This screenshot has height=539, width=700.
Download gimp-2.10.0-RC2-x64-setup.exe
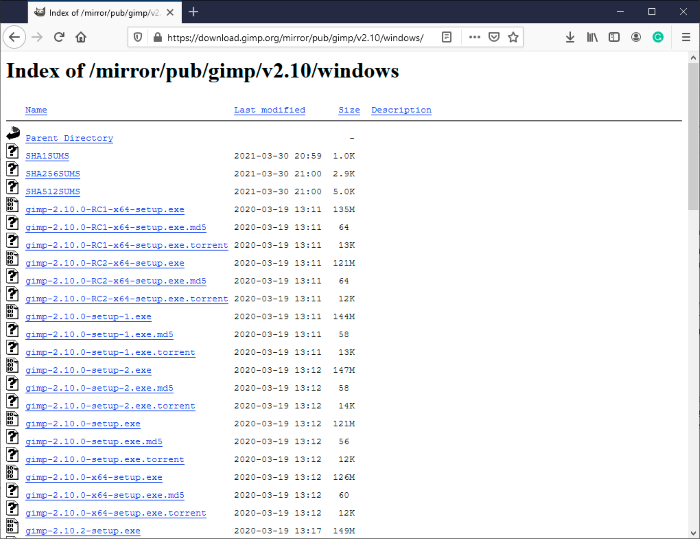[x=105, y=263]
